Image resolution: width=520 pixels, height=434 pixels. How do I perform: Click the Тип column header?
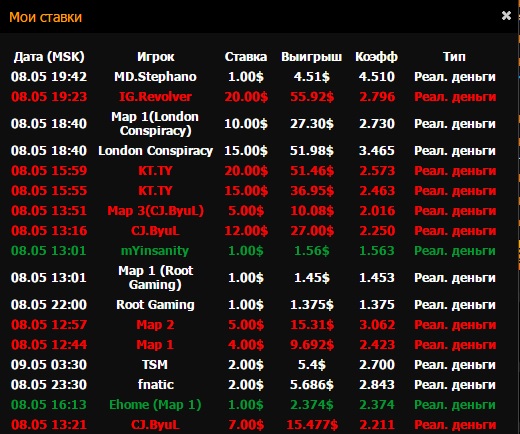coord(454,57)
